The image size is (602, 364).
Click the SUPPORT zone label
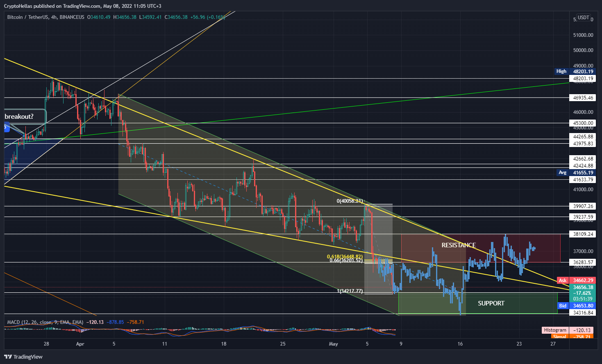point(491,303)
